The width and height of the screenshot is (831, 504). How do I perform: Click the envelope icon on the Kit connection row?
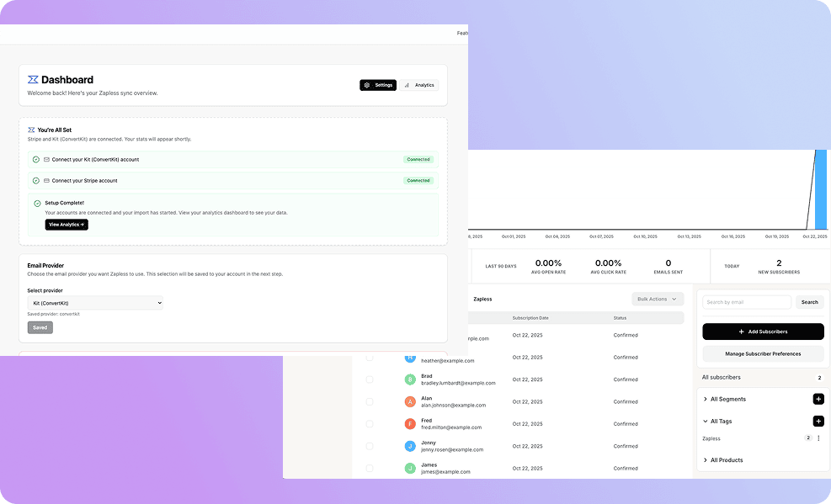point(46,159)
